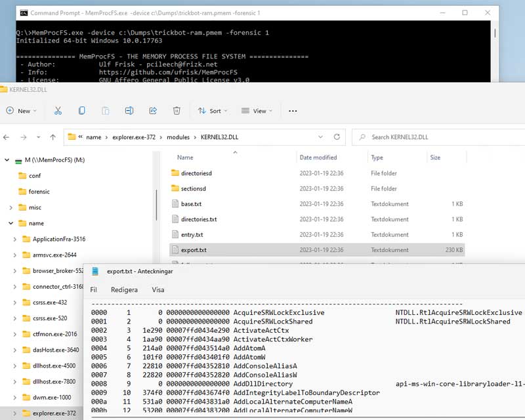Select dllhost.exe-7800 folder in the tree

(x=54, y=381)
